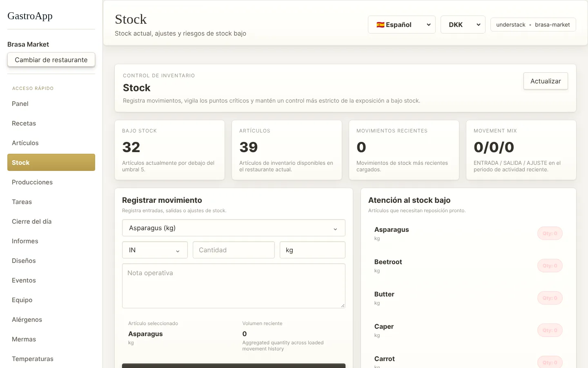Click the kg unit input field
The height and width of the screenshot is (368, 588).
(x=312, y=250)
